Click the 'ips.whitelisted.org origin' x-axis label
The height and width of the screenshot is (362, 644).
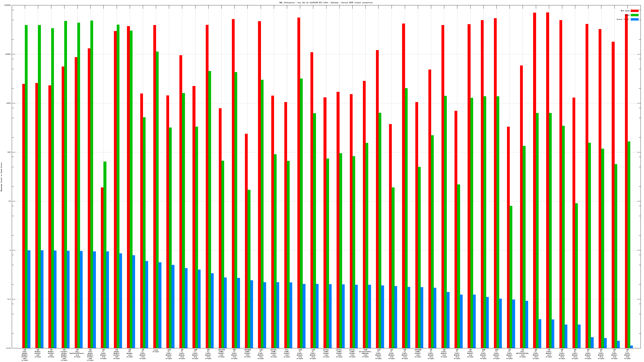[522, 353]
